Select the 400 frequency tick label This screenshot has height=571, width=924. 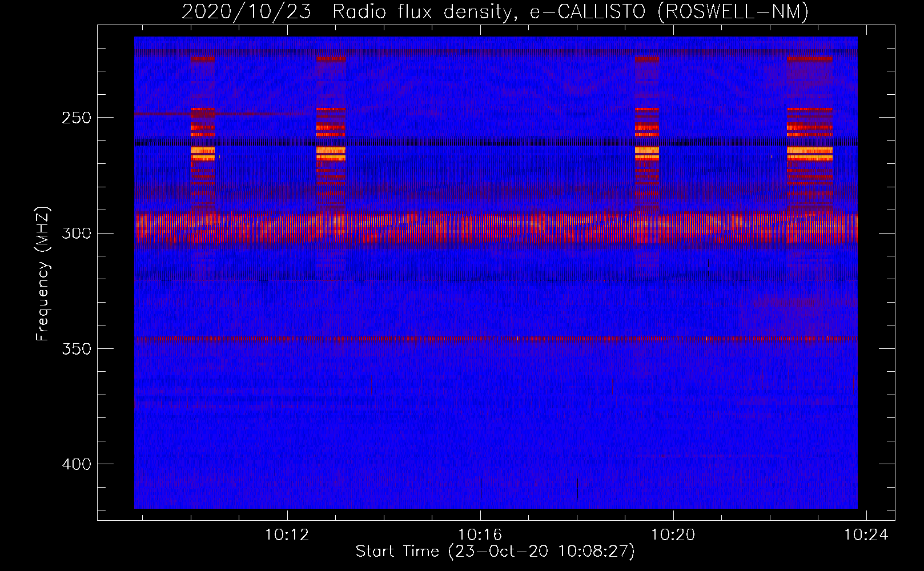(77, 464)
